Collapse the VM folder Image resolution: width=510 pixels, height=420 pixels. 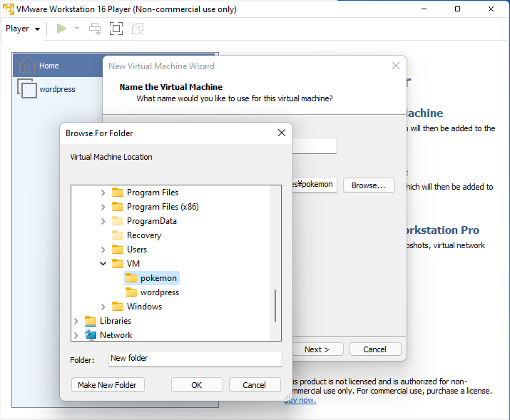[103, 264]
